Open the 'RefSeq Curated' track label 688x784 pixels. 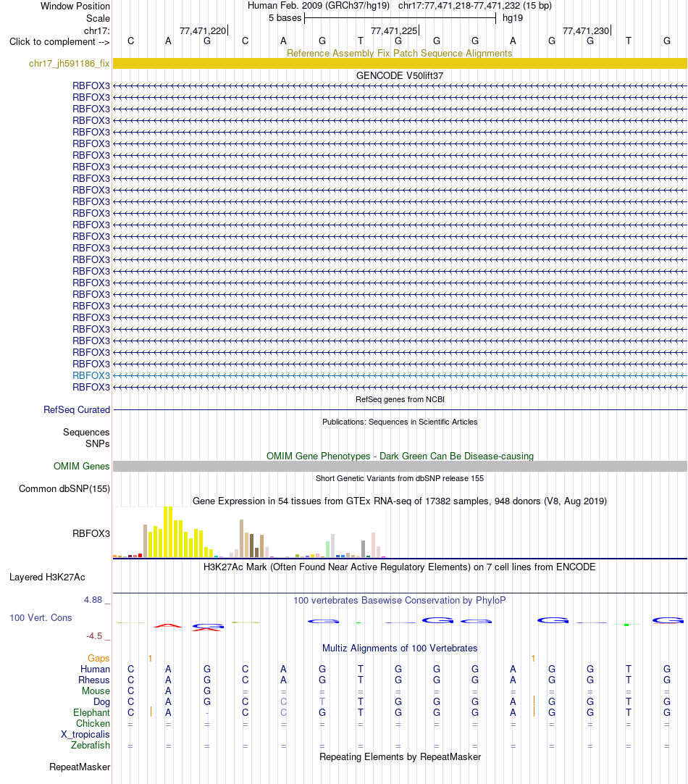pyautogui.click(x=77, y=410)
